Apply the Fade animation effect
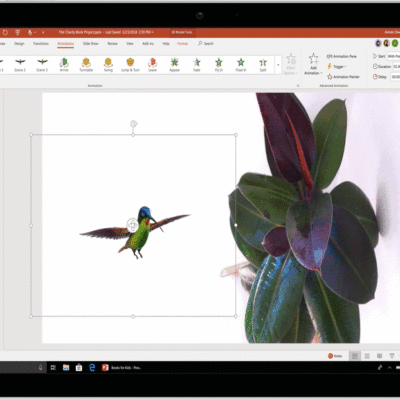The image size is (400, 400). pos(197,65)
